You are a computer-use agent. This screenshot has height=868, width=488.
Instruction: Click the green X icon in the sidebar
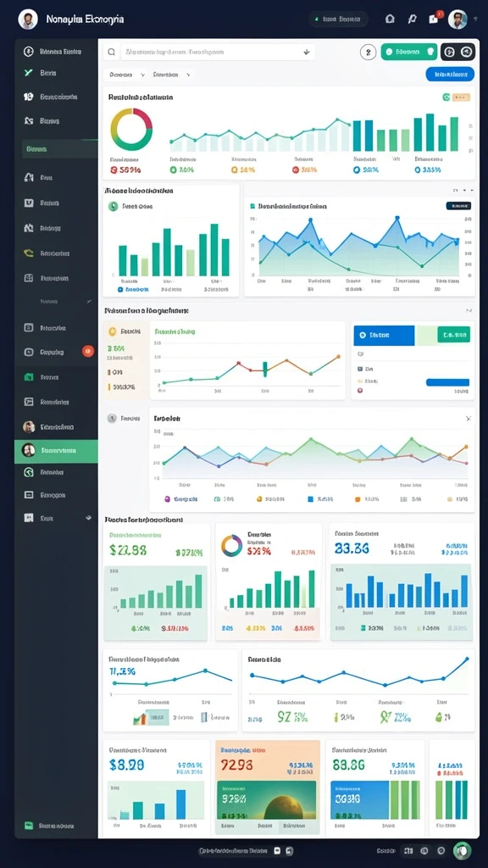(29, 73)
